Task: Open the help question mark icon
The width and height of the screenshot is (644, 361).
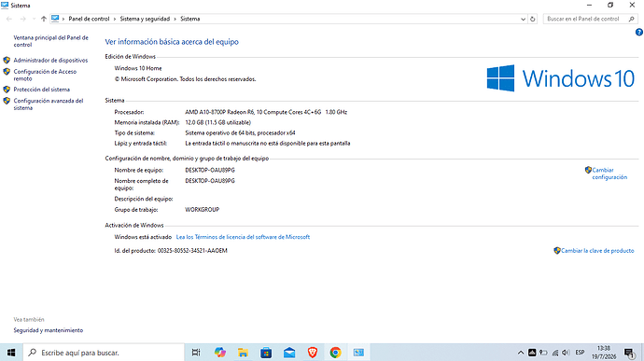Action: (638, 32)
